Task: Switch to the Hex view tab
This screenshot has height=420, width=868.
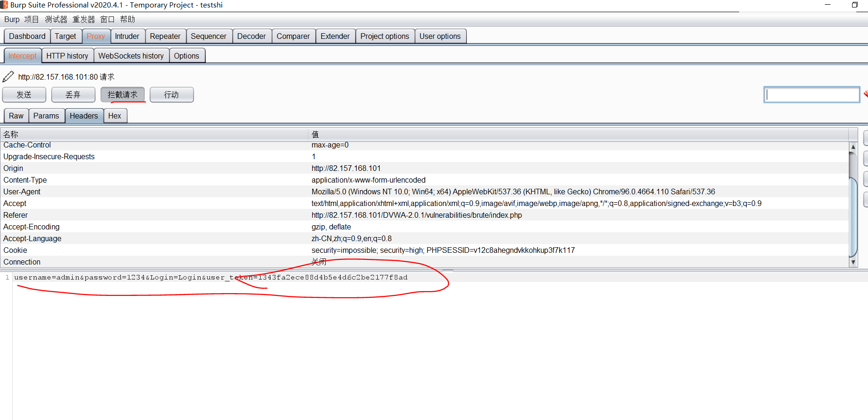Action: [114, 116]
